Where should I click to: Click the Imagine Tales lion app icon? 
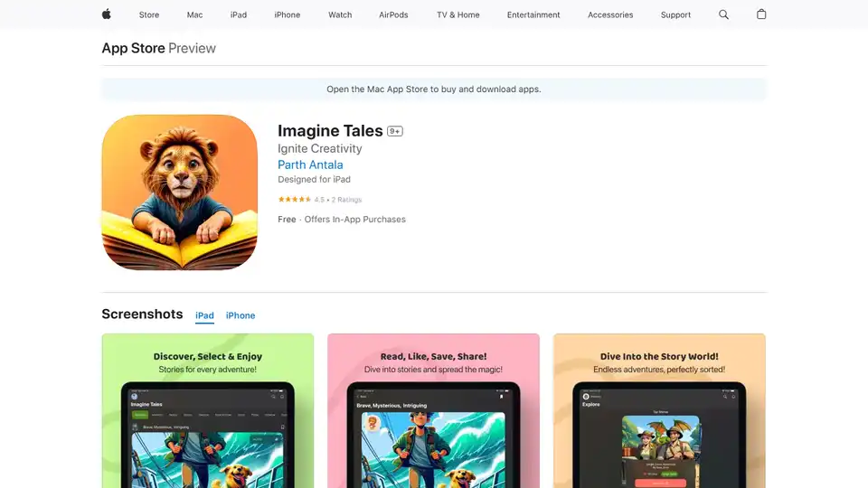coord(179,192)
